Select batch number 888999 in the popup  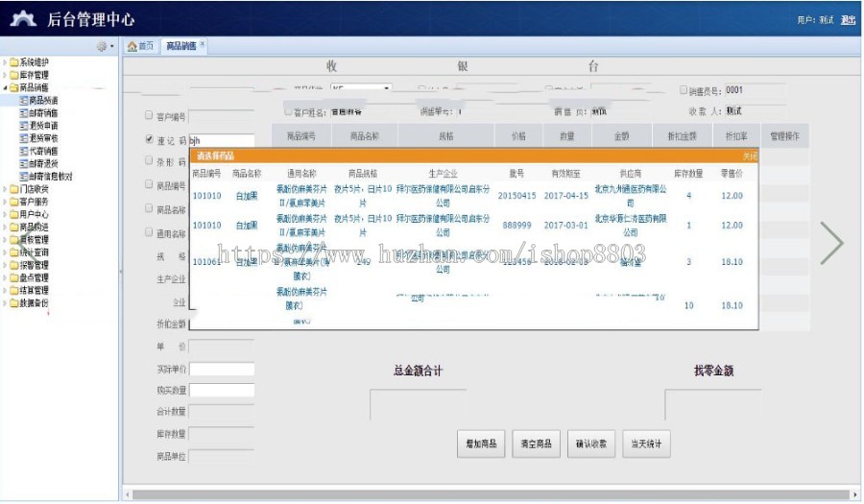click(x=516, y=226)
